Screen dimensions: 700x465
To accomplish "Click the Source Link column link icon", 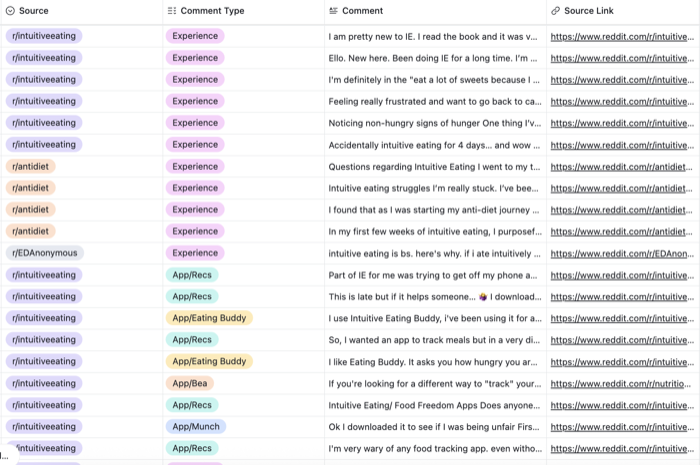I will point(555,11).
